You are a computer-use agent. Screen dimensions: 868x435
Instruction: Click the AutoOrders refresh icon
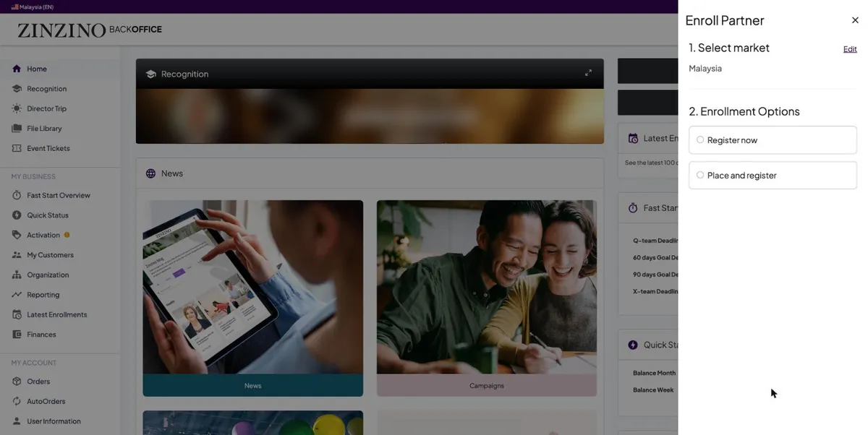(x=17, y=401)
